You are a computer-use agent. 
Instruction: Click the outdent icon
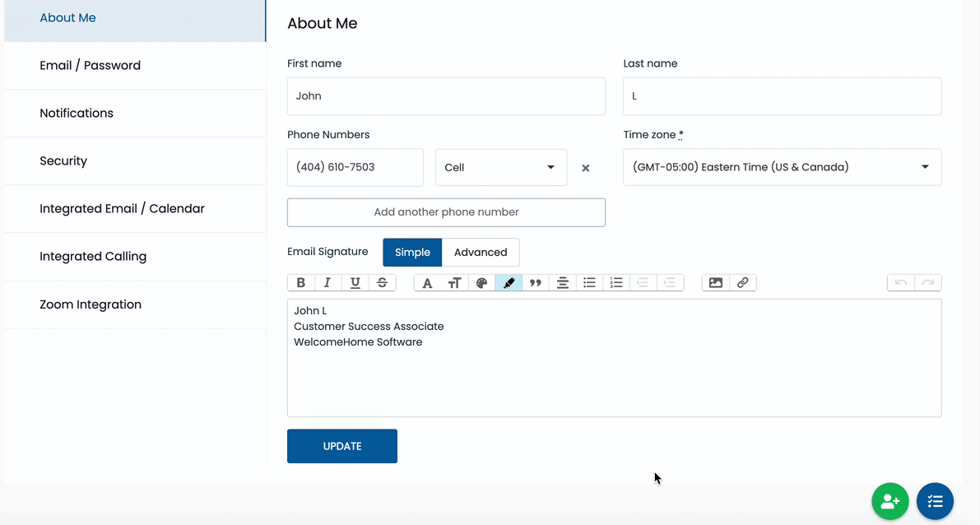coord(643,282)
